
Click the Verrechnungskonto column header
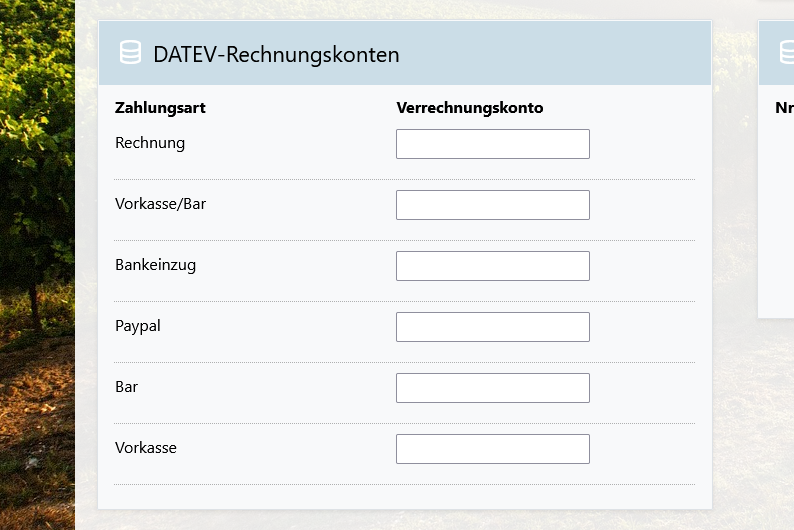pos(469,108)
